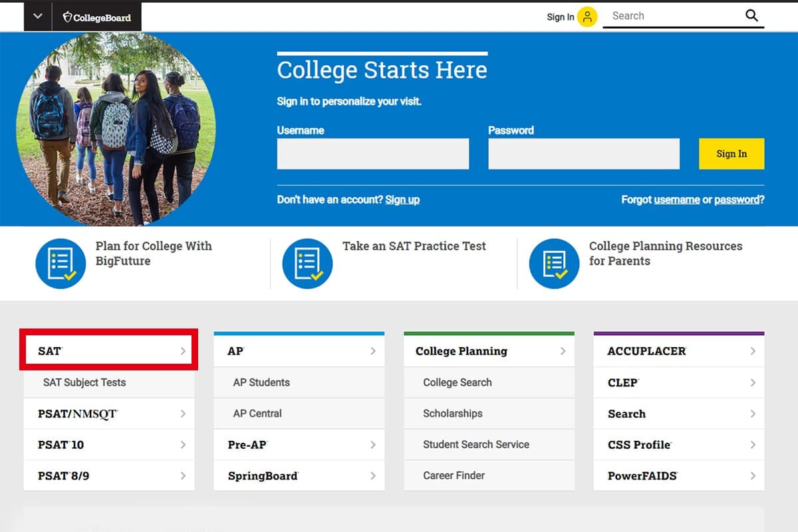
Task: Open College Planning Resources for Parents
Action: (666, 253)
